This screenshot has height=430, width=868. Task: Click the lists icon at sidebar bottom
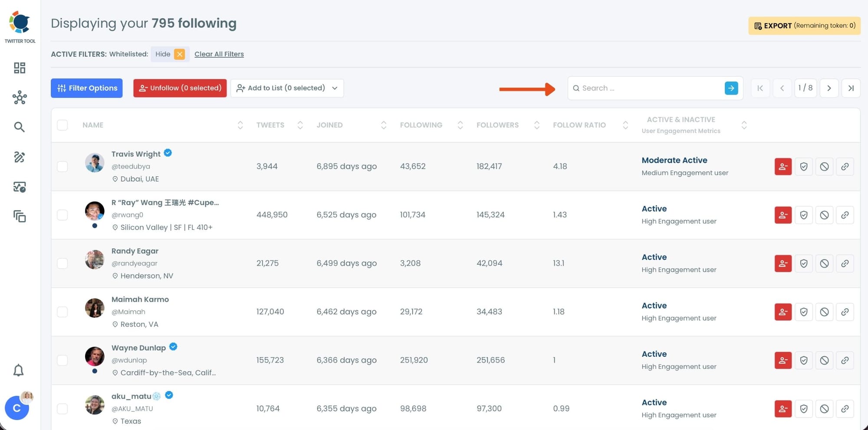[19, 216]
